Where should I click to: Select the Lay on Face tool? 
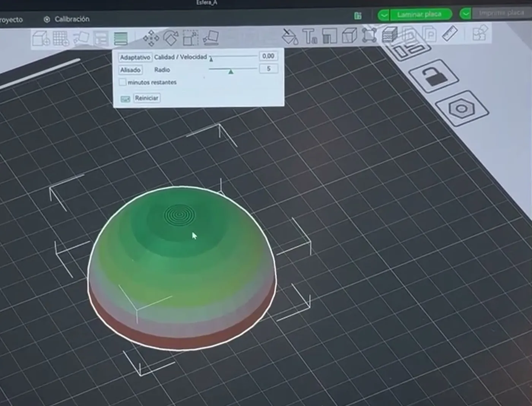(211, 38)
